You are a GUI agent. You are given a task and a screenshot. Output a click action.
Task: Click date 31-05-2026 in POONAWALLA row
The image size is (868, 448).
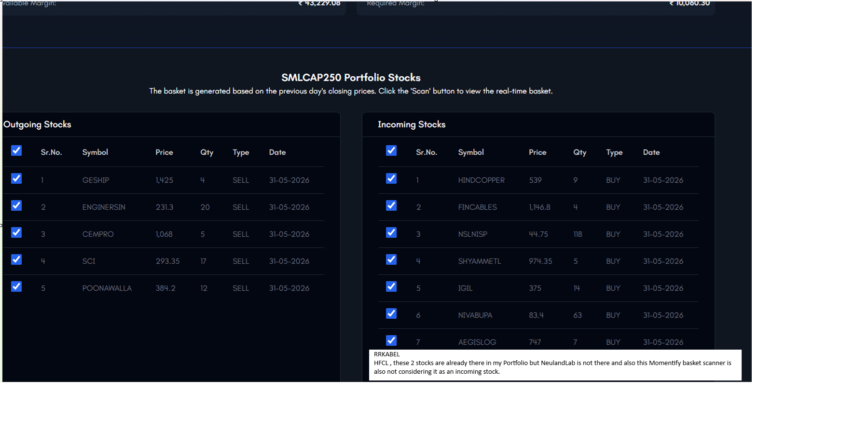coord(289,288)
